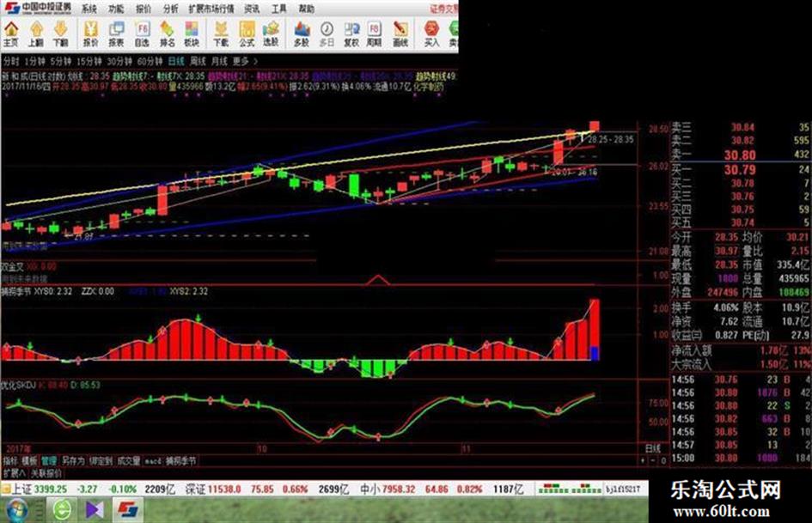The height and width of the screenshot is (523, 812).
Task: Click the 卖一 price 30.80
Action: (740, 155)
